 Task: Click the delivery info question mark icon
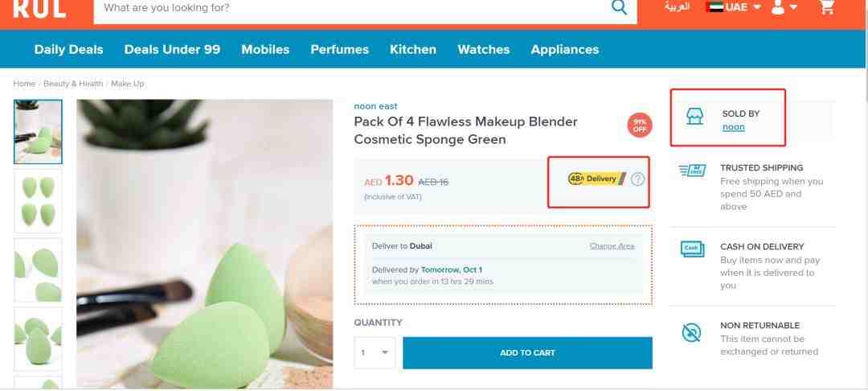tap(637, 179)
